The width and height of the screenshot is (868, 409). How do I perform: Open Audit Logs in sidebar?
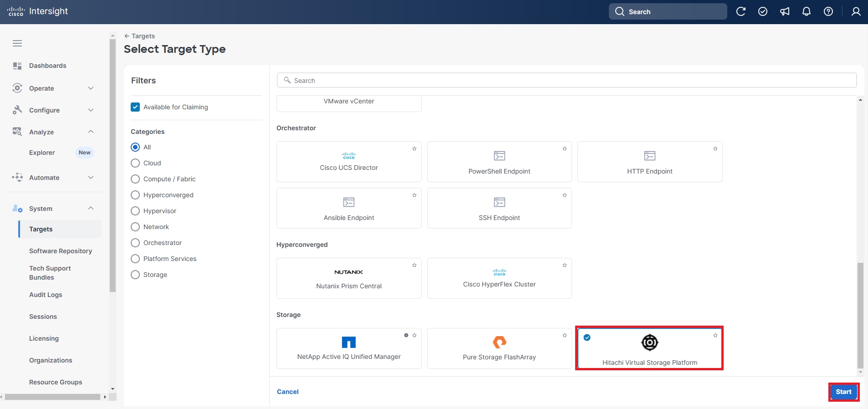46,295
